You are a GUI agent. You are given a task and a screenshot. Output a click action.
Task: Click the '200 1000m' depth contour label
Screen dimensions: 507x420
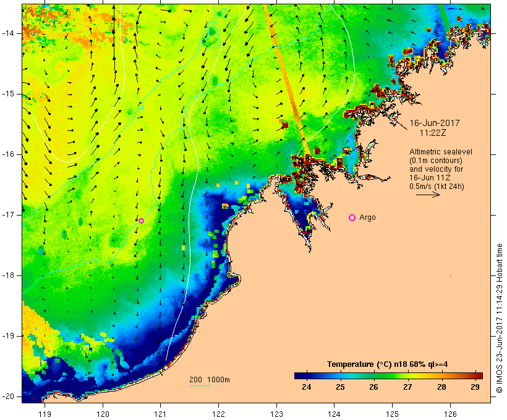click(210, 380)
